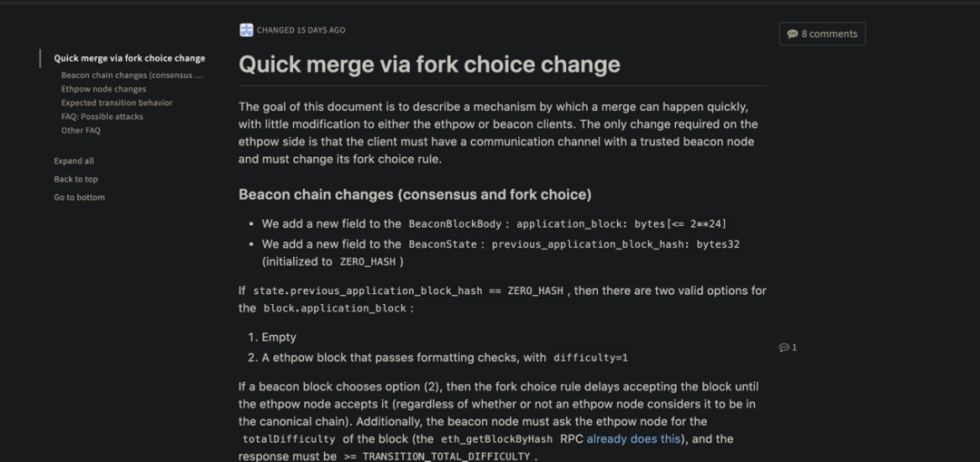Image resolution: width=980 pixels, height=462 pixels.
Task: Expand all table of contents entries
Action: click(73, 161)
